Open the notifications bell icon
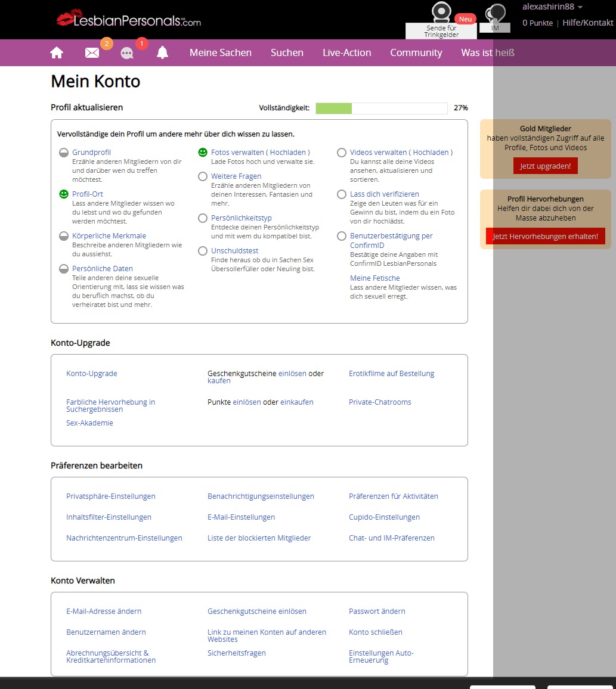 pos(162,52)
